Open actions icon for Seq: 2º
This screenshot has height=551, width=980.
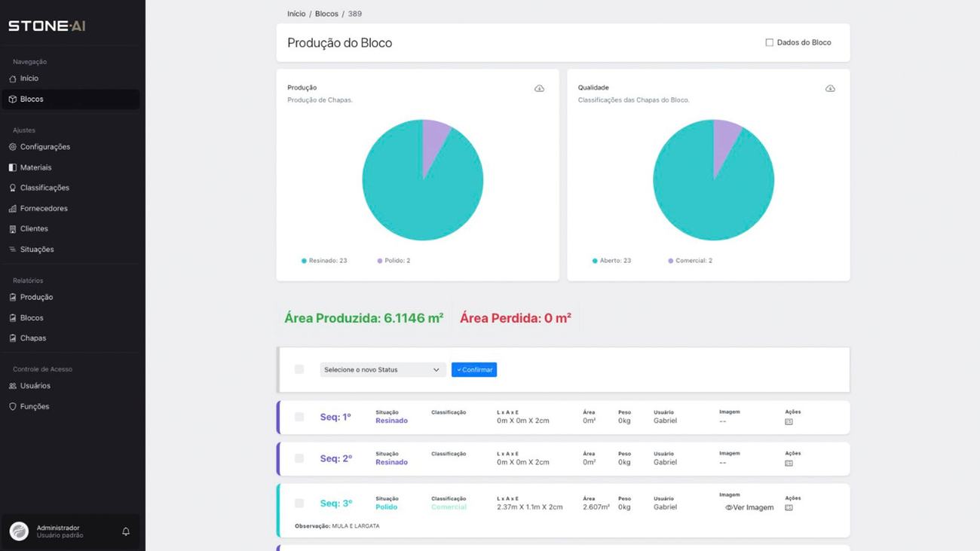pyautogui.click(x=789, y=463)
